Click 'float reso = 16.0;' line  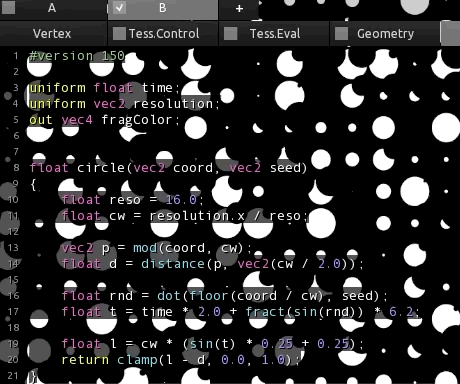(132, 200)
